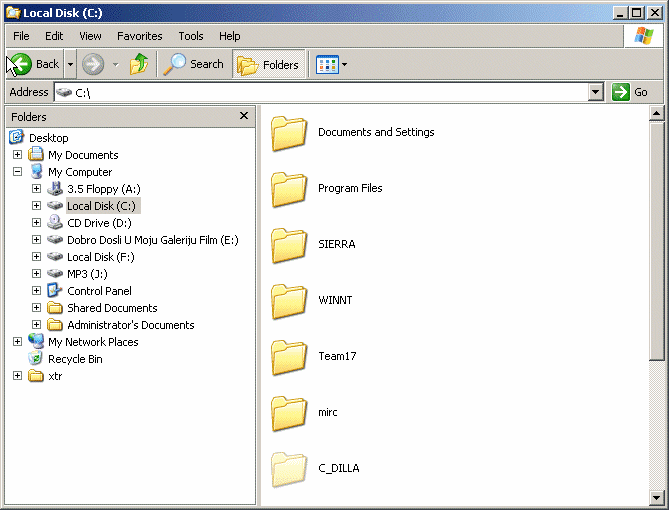Click the vertical scrollbar down arrow

tap(657, 497)
